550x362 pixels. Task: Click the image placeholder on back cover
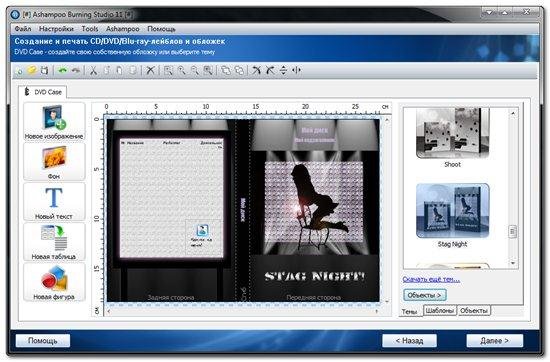(203, 238)
